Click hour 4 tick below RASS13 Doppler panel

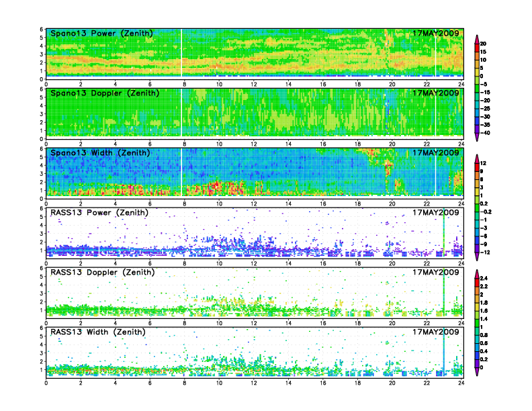(116, 323)
